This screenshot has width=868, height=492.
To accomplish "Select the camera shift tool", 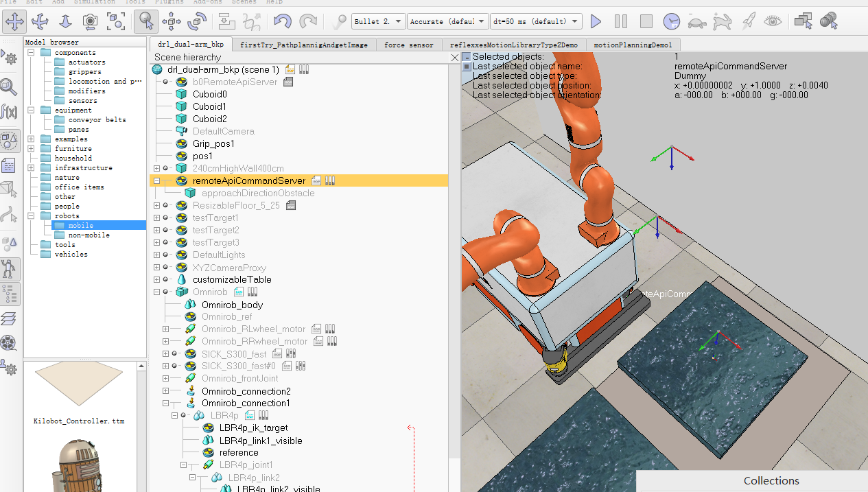I will 65,21.
